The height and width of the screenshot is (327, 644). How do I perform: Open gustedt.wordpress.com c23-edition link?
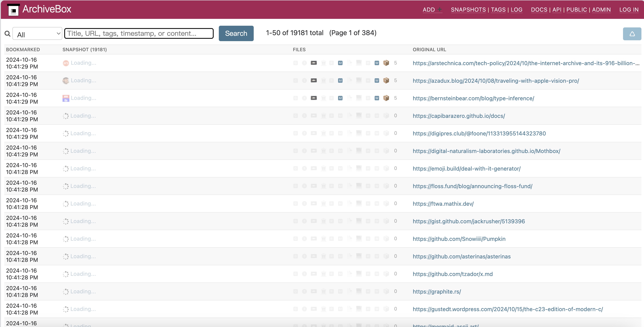coord(507,309)
